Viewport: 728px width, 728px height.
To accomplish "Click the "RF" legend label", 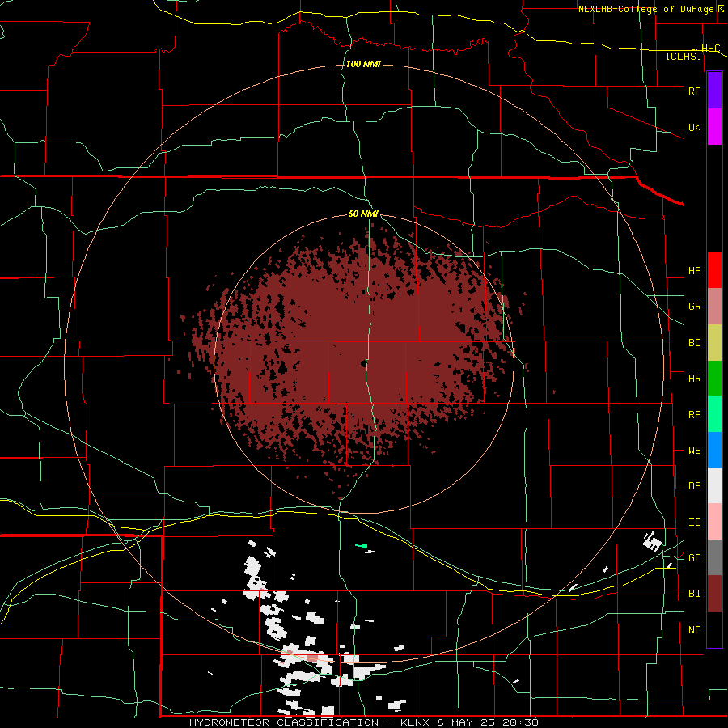I will (x=694, y=91).
